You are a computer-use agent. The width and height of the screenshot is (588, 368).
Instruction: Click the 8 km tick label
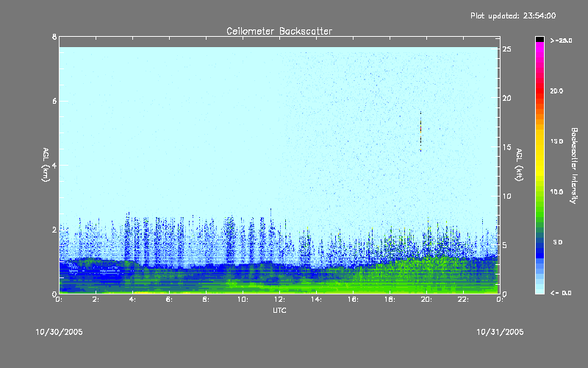(54, 37)
